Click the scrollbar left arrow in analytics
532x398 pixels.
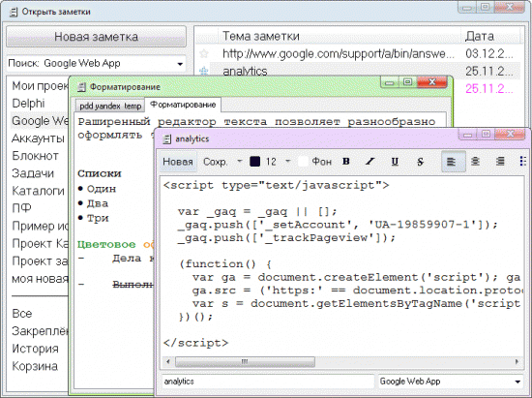tap(168, 361)
